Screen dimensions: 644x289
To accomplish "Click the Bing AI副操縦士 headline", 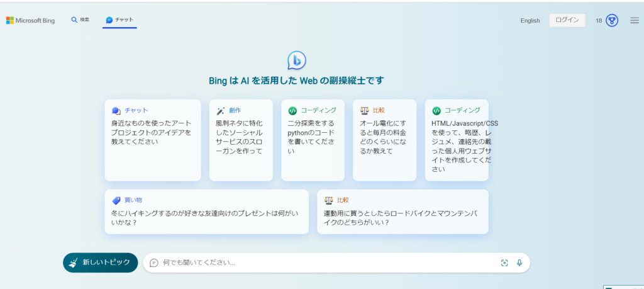I will click(x=297, y=81).
